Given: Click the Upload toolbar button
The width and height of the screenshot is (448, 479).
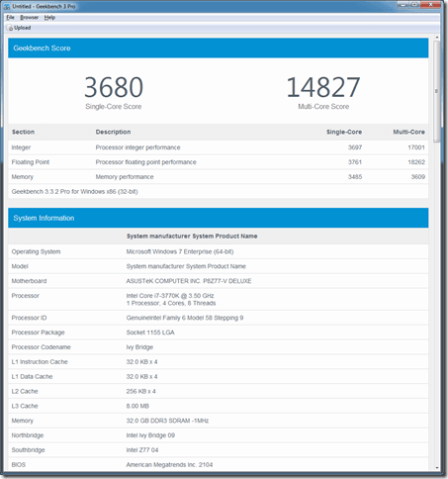Looking at the screenshot, I should coord(20,28).
